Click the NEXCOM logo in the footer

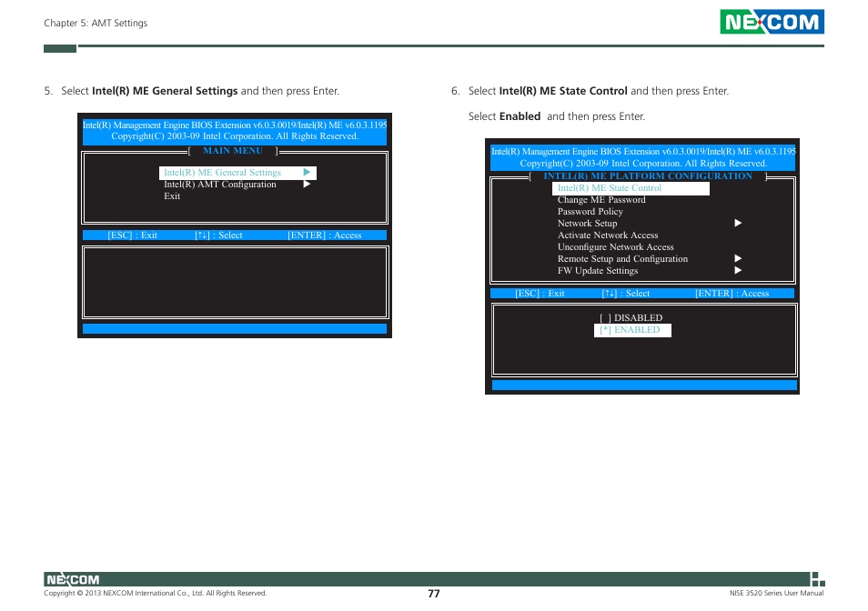click(x=73, y=579)
